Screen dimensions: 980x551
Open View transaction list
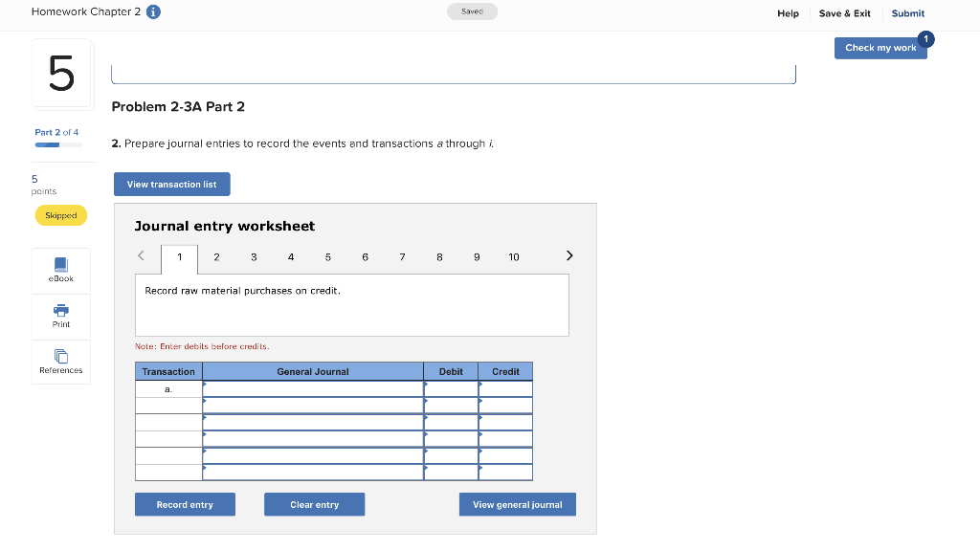pos(172,185)
